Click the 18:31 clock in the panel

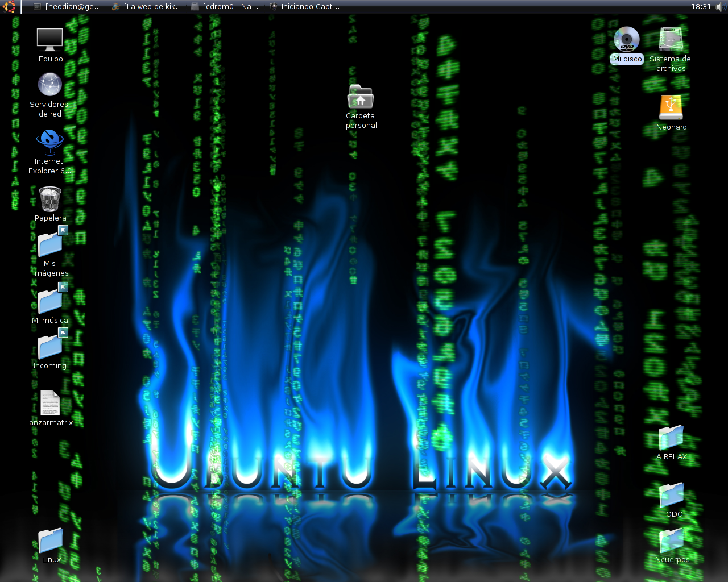point(701,6)
